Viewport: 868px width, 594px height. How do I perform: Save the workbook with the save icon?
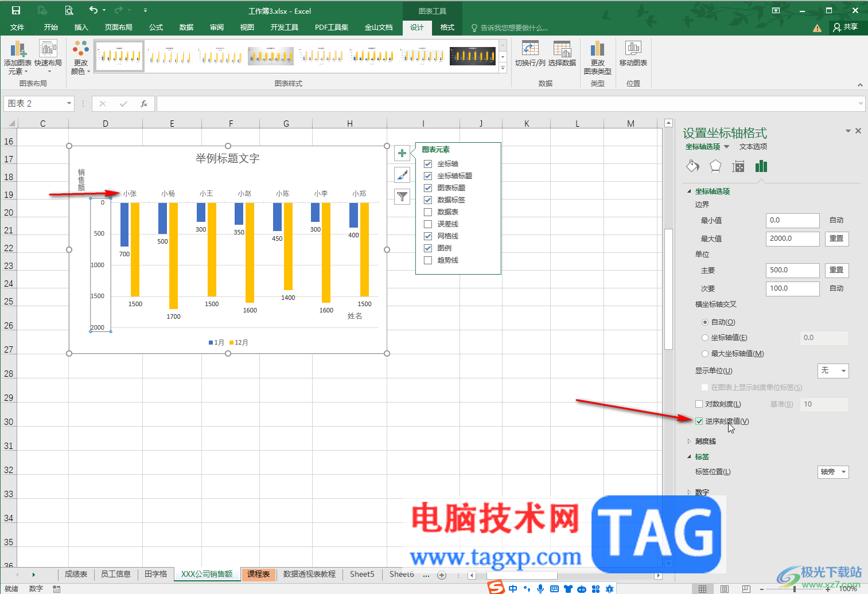click(x=16, y=10)
